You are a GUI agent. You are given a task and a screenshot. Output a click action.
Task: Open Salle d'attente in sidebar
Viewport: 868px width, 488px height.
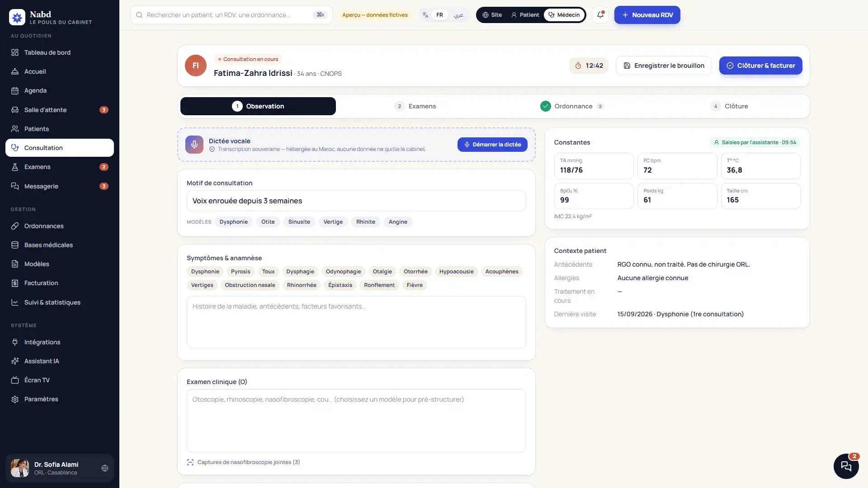60,110
